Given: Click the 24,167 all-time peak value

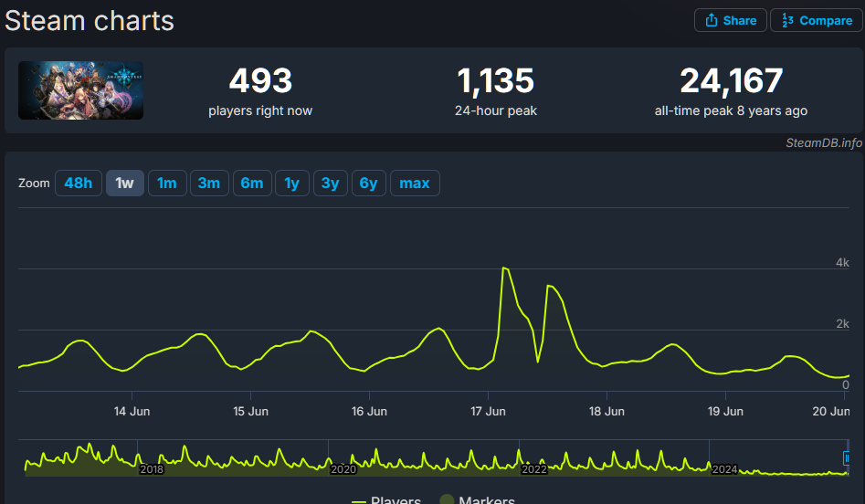Looking at the screenshot, I should (731, 81).
